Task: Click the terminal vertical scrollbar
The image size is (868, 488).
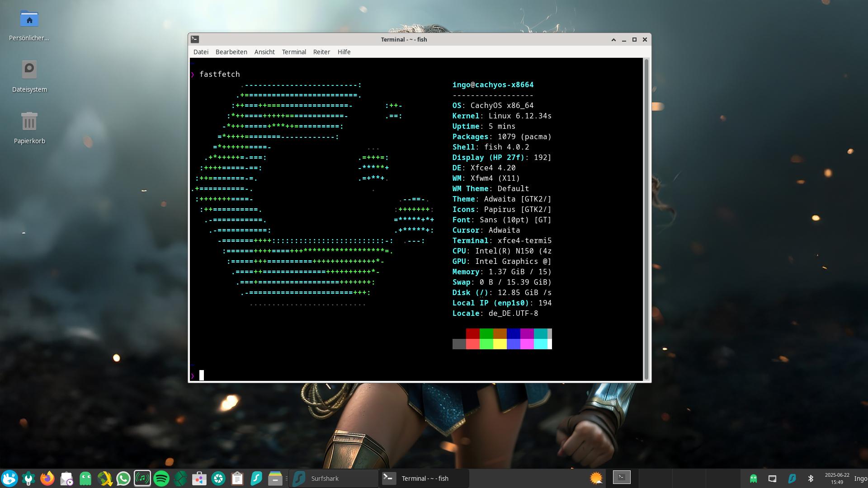Action: (x=646, y=219)
